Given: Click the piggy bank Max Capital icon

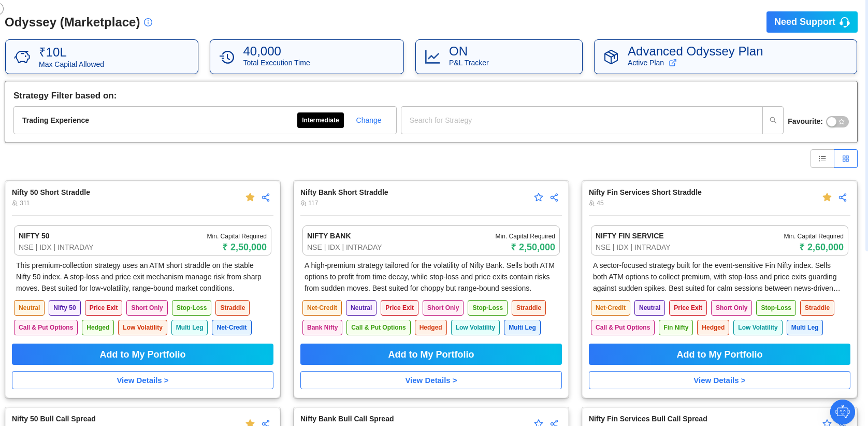Looking at the screenshot, I should 22,57.
